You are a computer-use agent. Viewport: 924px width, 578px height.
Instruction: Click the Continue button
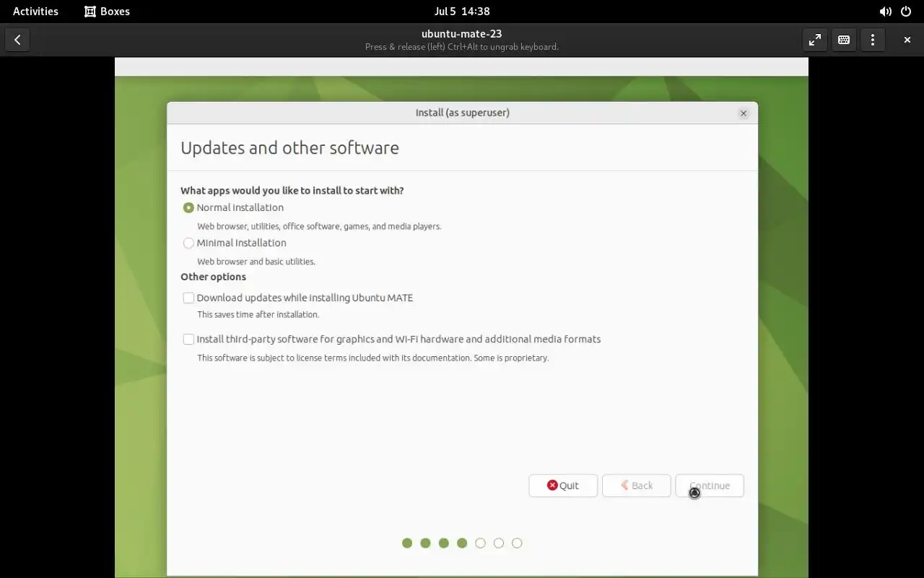[x=710, y=486]
